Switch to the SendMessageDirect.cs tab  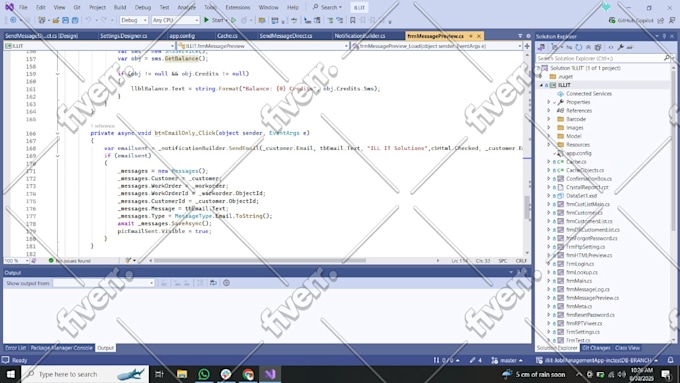click(286, 36)
